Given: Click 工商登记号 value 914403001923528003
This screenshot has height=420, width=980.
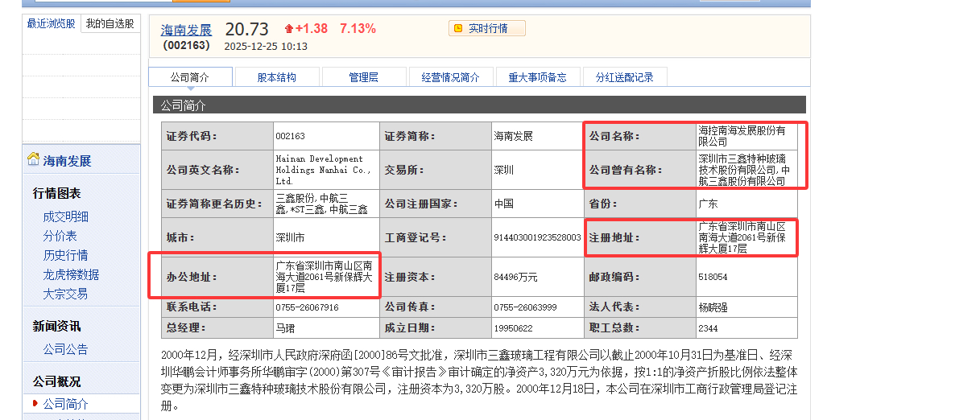Looking at the screenshot, I should (x=537, y=238).
